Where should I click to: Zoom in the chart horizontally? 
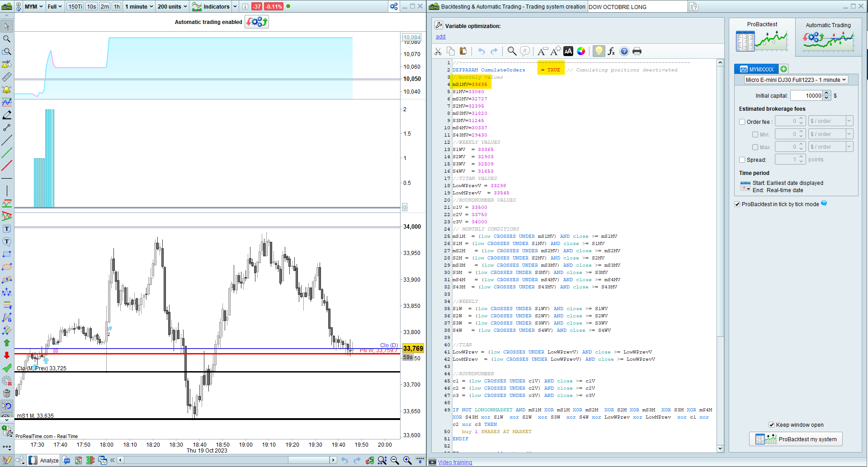tap(407, 460)
